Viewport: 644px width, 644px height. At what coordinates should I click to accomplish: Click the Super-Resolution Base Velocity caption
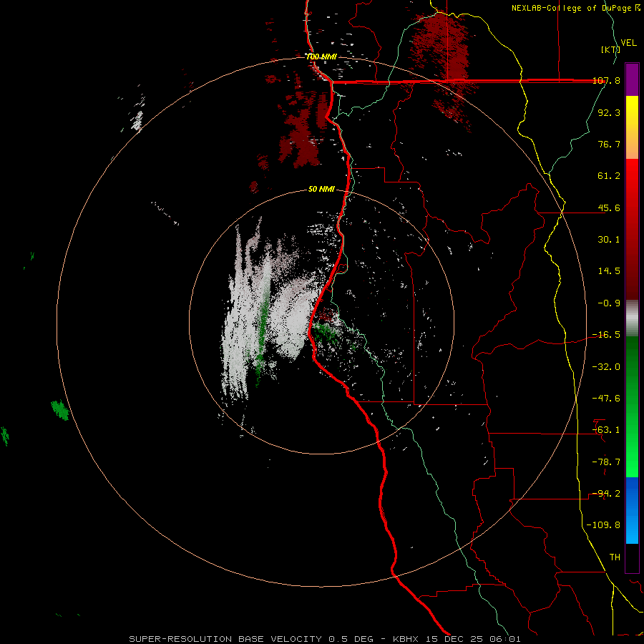point(325,639)
